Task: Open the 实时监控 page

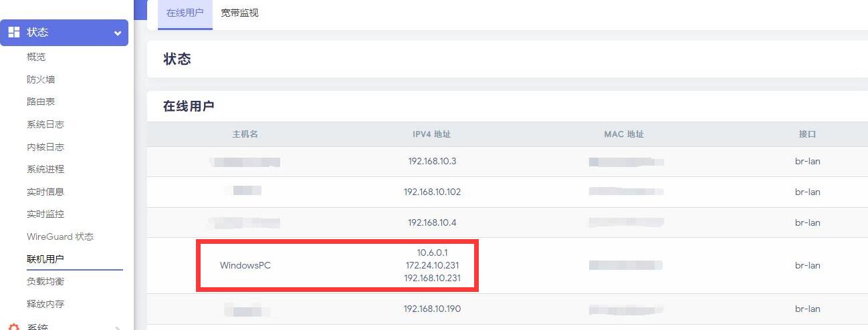Action: [x=45, y=214]
